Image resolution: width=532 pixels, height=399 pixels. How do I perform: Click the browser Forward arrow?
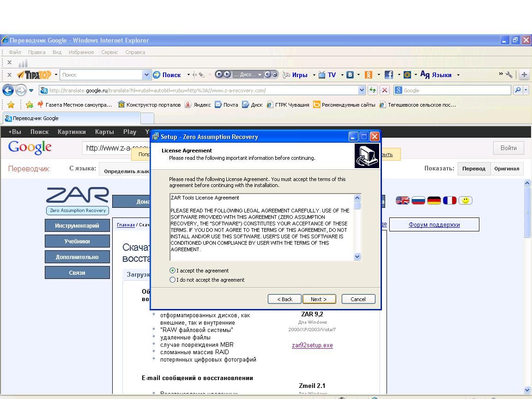tap(21, 90)
